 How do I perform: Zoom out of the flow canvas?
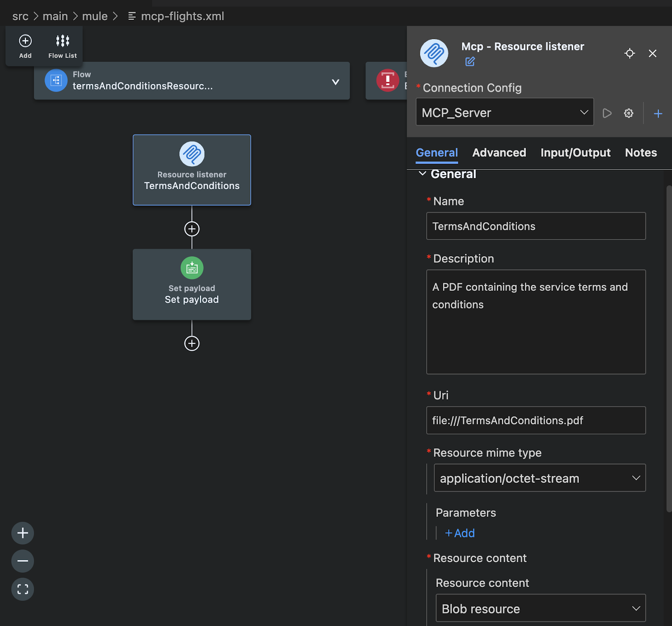pos(22,561)
